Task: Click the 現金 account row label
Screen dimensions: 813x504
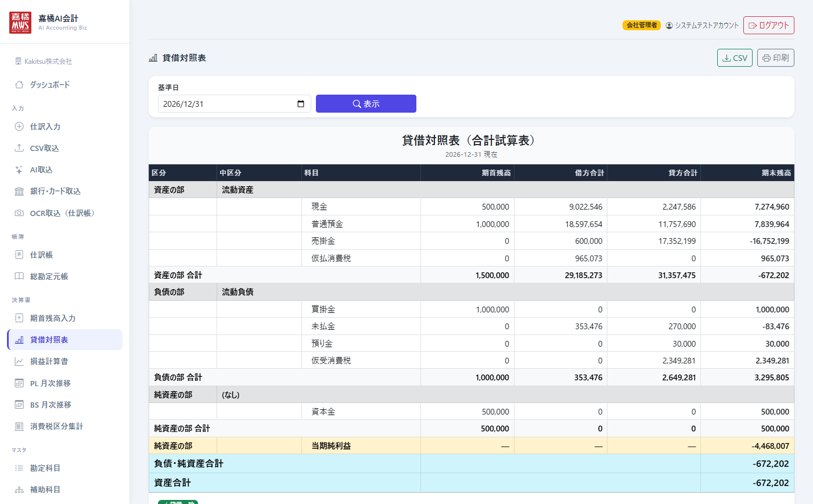Action: click(x=319, y=207)
